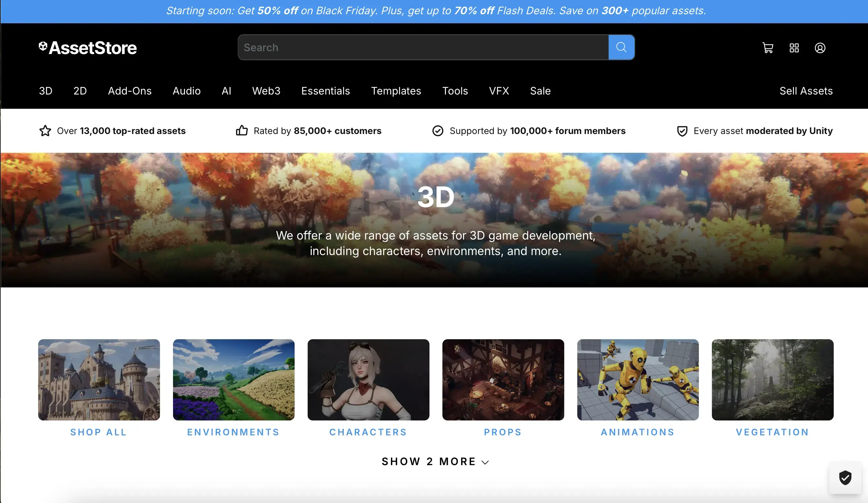Open the SHOP ALL link
868x503 pixels.
tap(99, 432)
